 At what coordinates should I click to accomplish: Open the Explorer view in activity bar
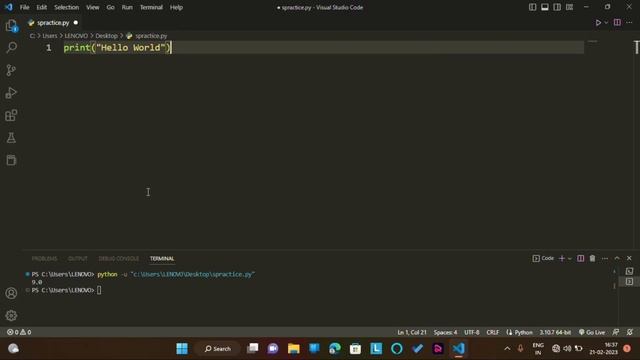11,25
